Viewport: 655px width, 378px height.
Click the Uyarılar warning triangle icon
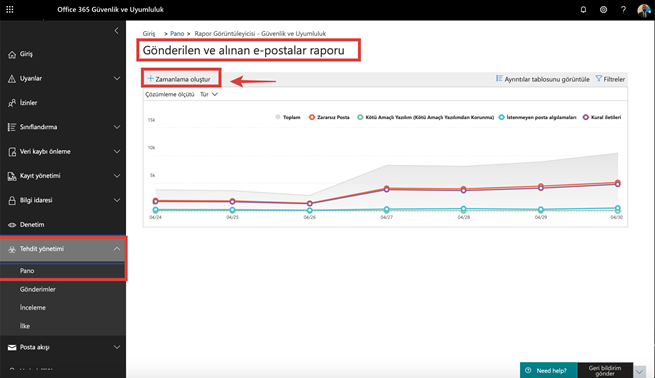(x=12, y=79)
